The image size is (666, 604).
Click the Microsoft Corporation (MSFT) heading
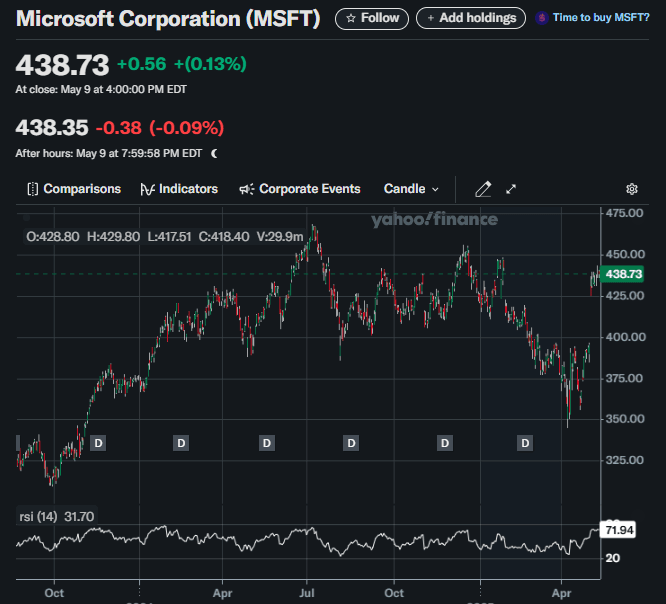tap(168, 19)
